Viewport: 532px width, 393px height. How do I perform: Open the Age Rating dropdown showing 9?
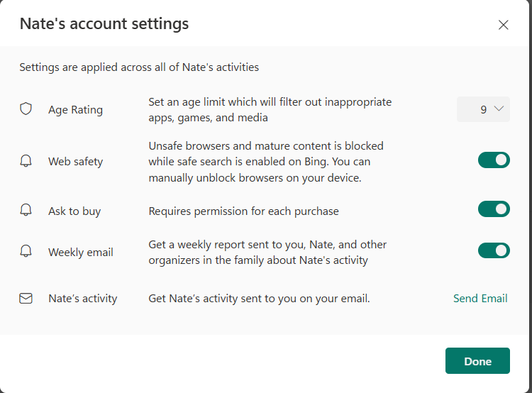point(483,109)
